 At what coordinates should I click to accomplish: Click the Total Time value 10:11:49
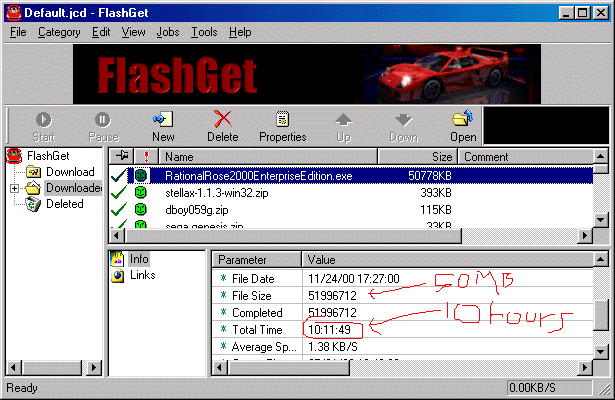point(329,330)
